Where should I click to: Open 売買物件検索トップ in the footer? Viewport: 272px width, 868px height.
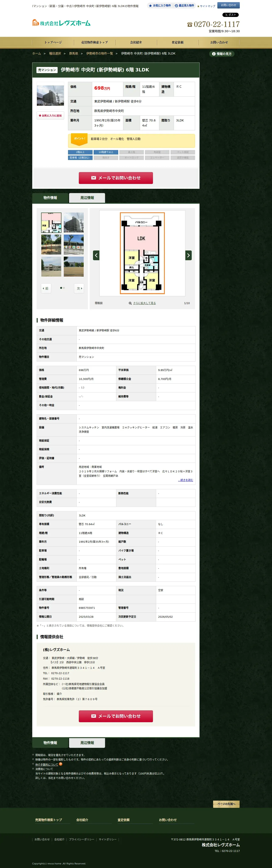click(49, 820)
